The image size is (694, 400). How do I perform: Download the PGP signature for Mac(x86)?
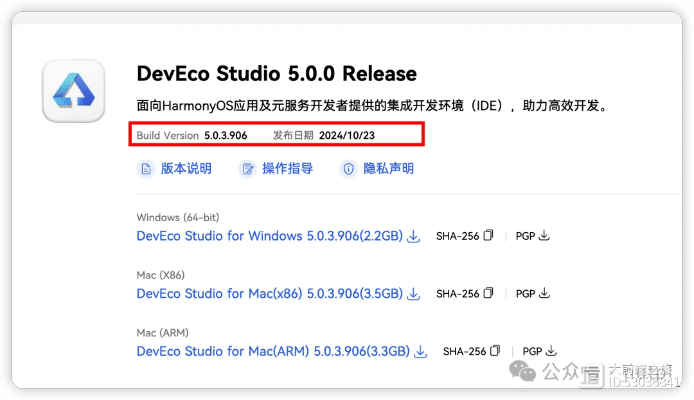click(x=545, y=294)
